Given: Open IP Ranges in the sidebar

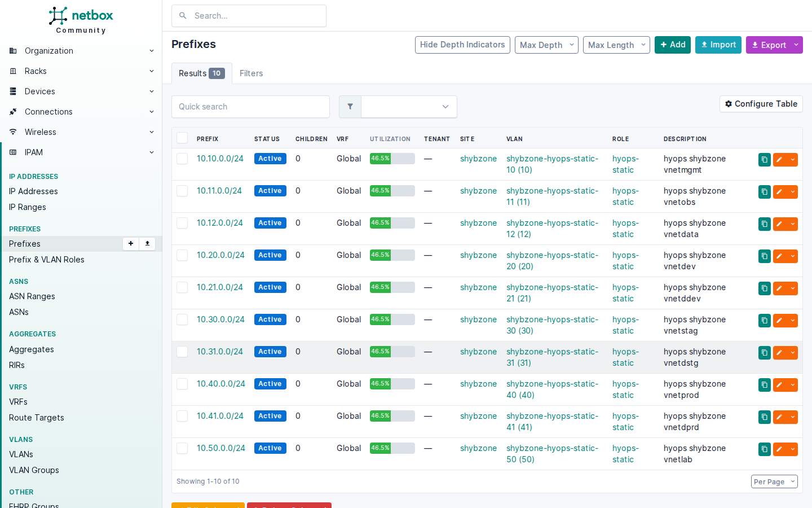Looking at the screenshot, I should (x=28, y=207).
